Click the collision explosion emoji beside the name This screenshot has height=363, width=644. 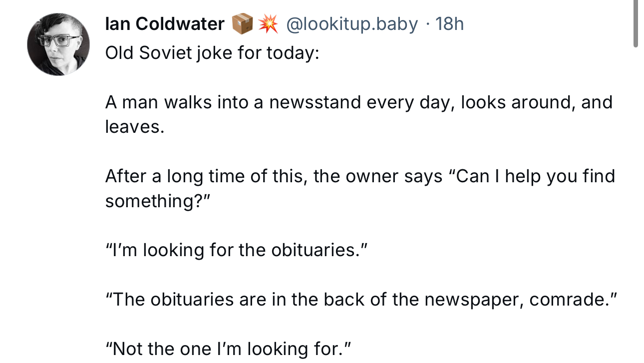click(x=268, y=24)
